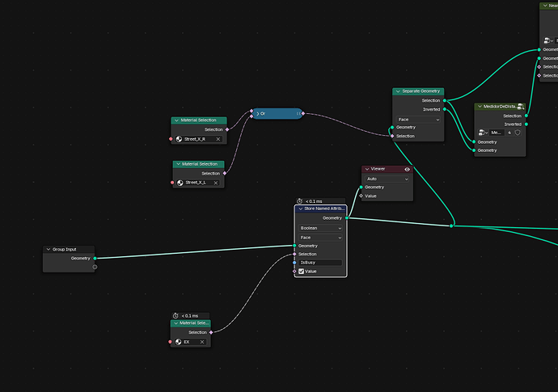The height and width of the screenshot is (392, 558).
Task: Click the IsBusy attribute name field
Action: point(320,263)
